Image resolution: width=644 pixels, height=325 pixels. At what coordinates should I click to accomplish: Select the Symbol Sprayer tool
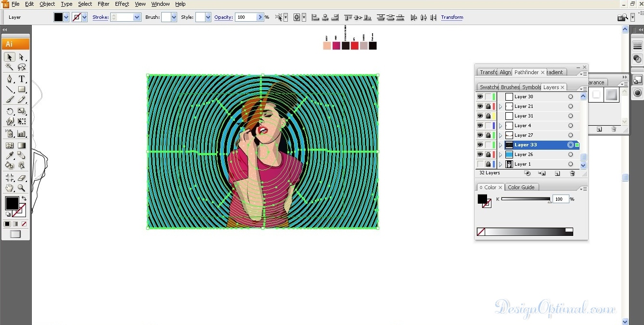click(x=9, y=133)
